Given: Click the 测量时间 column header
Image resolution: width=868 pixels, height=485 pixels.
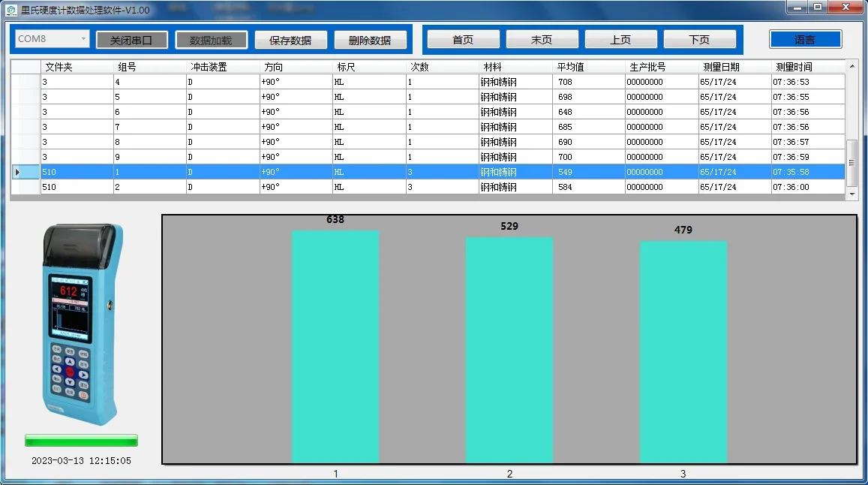Looking at the screenshot, I should [x=807, y=67].
